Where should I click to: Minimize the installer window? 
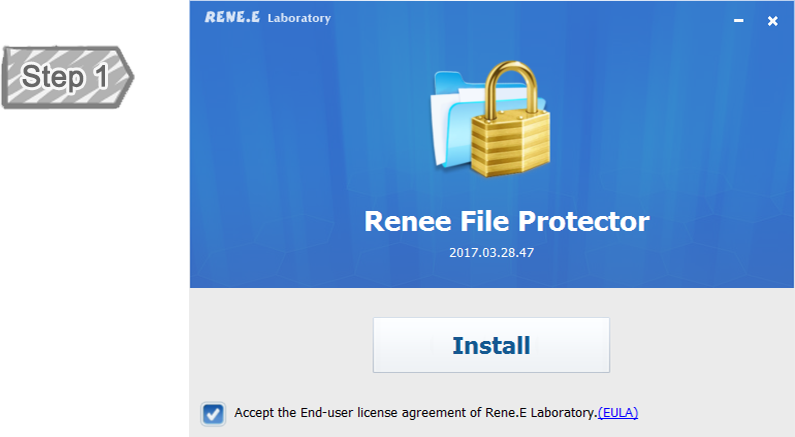[739, 21]
